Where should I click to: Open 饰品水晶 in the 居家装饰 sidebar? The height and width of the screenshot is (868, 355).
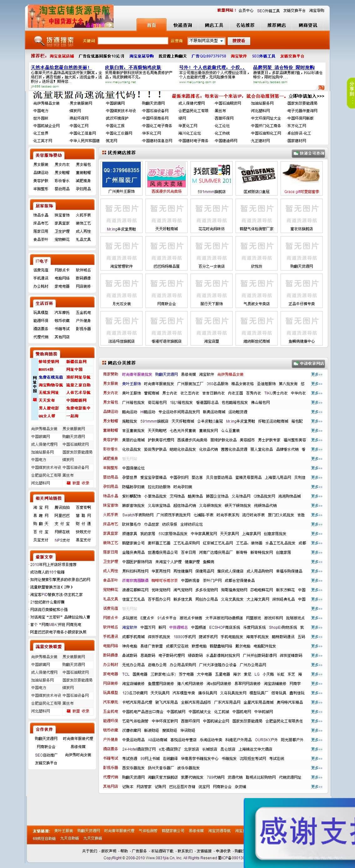click(x=41, y=215)
